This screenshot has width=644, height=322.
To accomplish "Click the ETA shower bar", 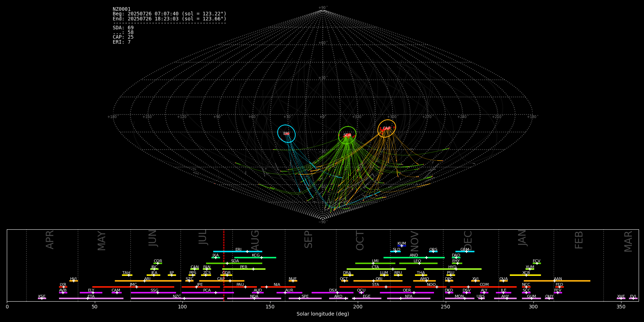I will 91,298.
